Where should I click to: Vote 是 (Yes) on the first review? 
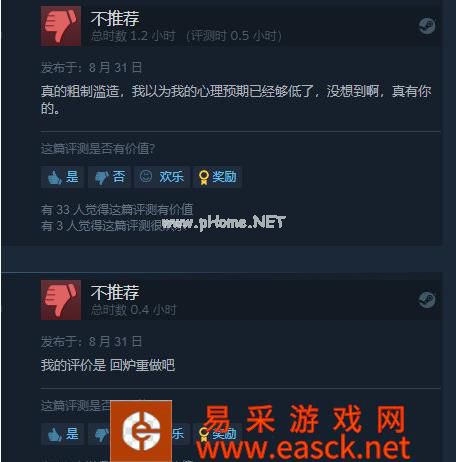pyautogui.click(x=62, y=177)
